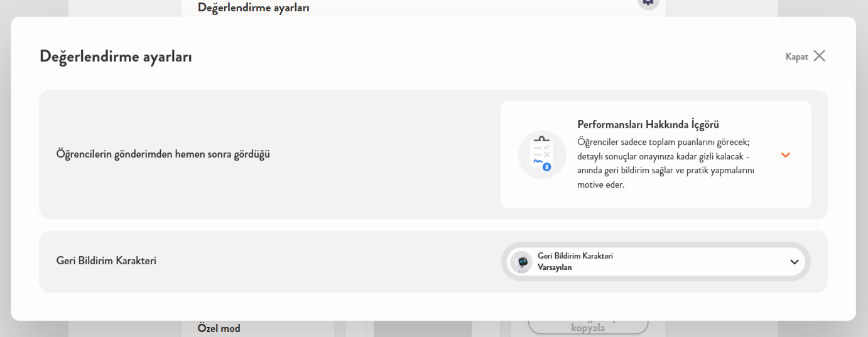The image size is (868, 337).
Task: Open the black chevron of the feedback character dropdown
Action: tap(794, 262)
